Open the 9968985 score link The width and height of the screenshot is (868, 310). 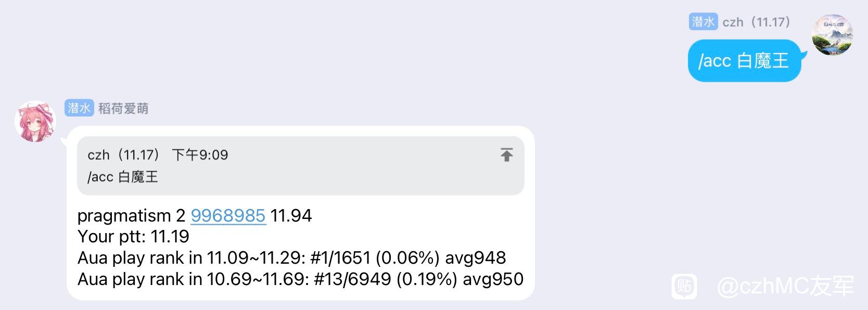[x=228, y=215]
